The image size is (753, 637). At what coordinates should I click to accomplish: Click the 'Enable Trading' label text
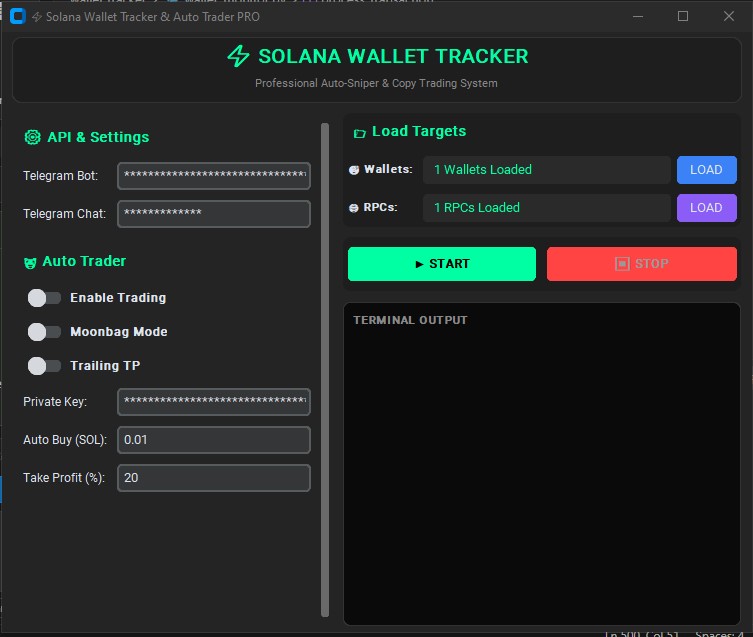(x=118, y=298)
